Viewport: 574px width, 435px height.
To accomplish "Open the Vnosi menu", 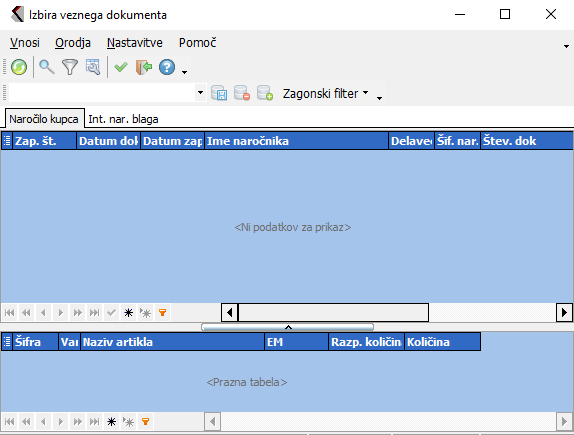I will click(25, 43).
